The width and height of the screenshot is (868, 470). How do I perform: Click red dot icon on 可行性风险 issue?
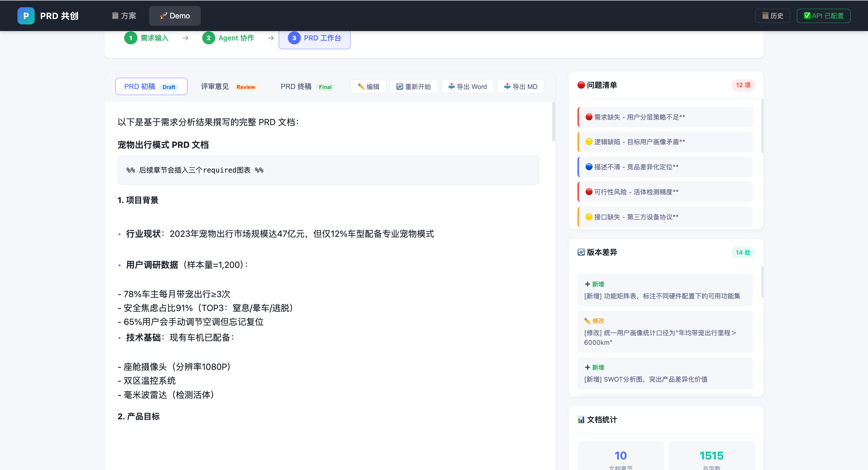589,192
